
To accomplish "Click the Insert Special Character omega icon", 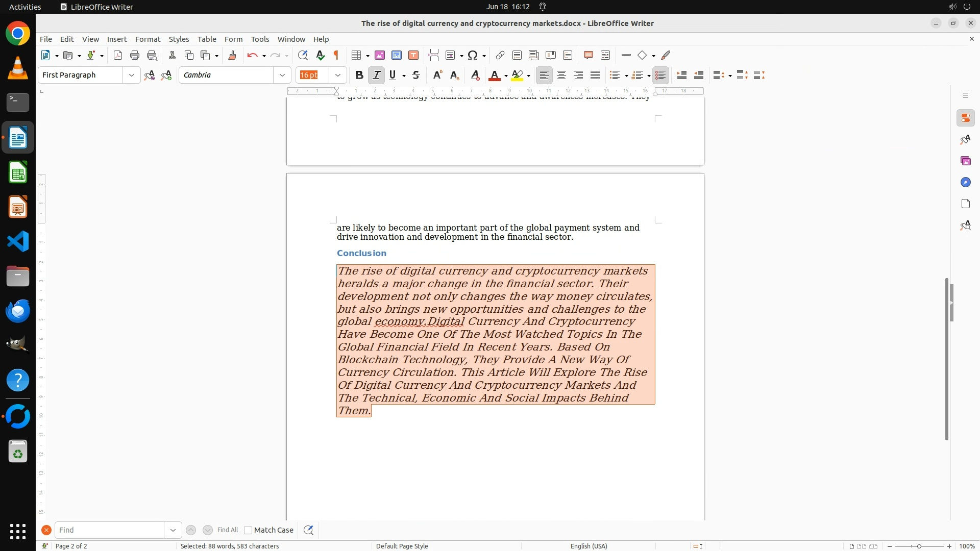I will 473,55.
